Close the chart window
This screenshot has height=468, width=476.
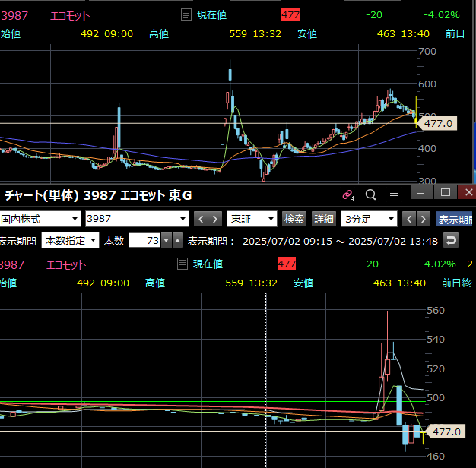click(468, 193)
